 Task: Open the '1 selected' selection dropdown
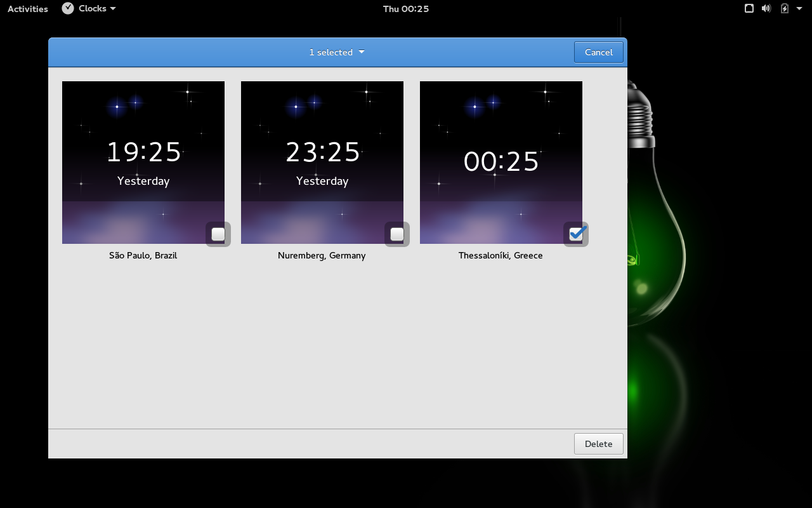coord(337,52)
